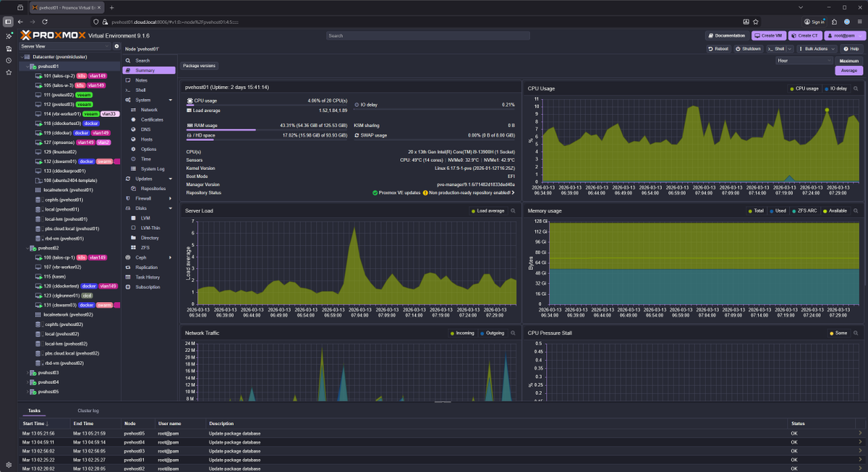Viewport: 868px width, 472px height.
Task: Open the Shell split-button dropdown arrow
Action: (x=791, y=48)
